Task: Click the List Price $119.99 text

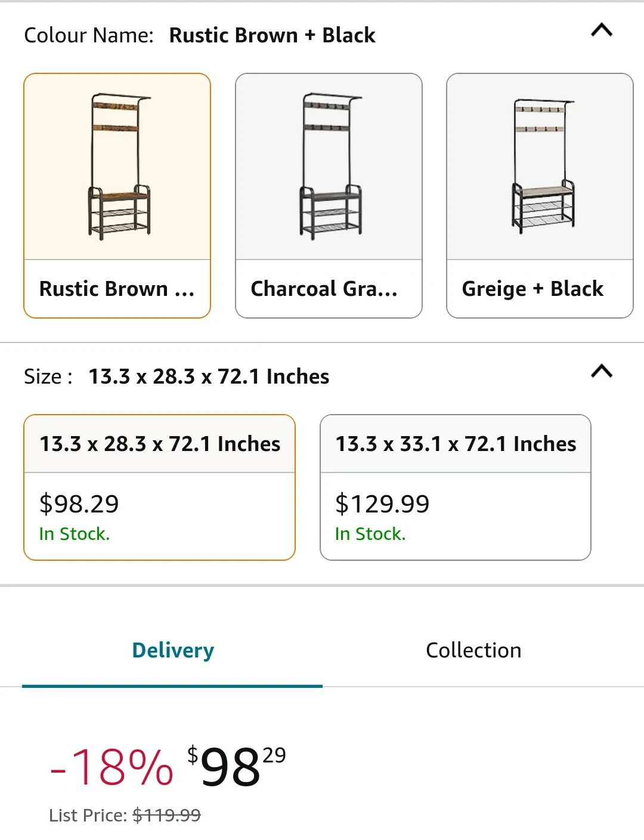Action: [x=125, y=815]
